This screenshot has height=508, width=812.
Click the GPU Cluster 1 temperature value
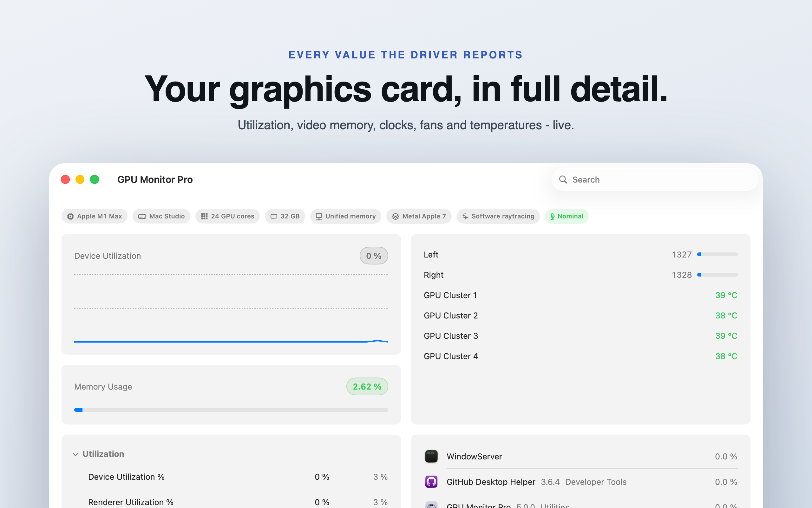(726, 295)
